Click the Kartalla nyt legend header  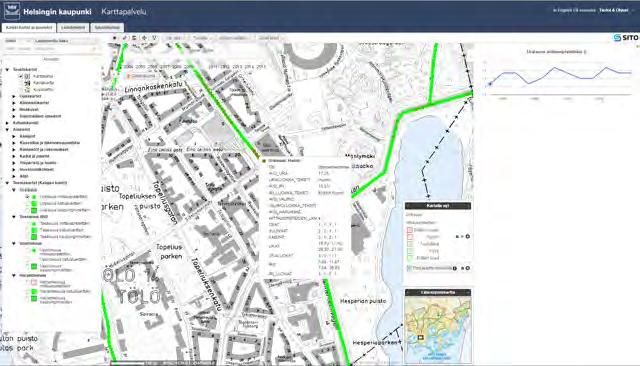click(x=438, y=206)
